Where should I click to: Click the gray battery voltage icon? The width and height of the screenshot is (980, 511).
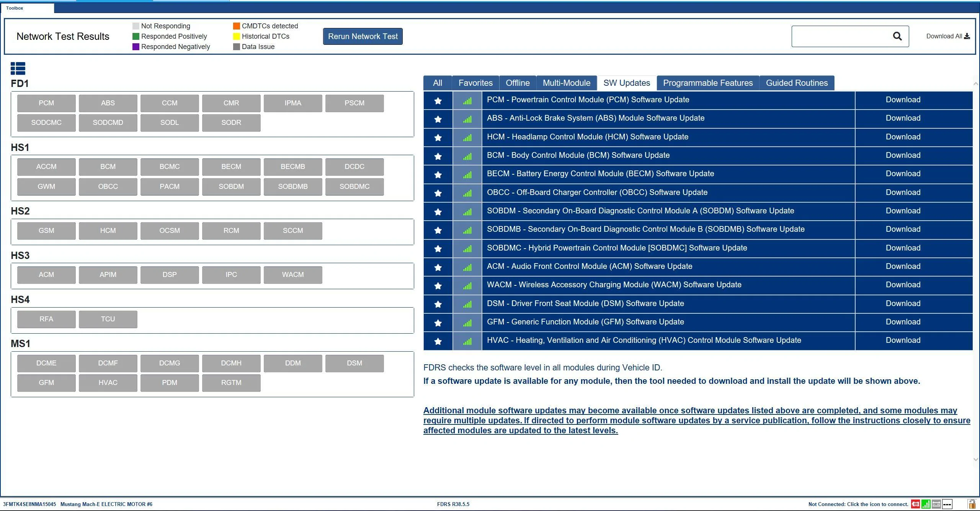coord(936,504)
